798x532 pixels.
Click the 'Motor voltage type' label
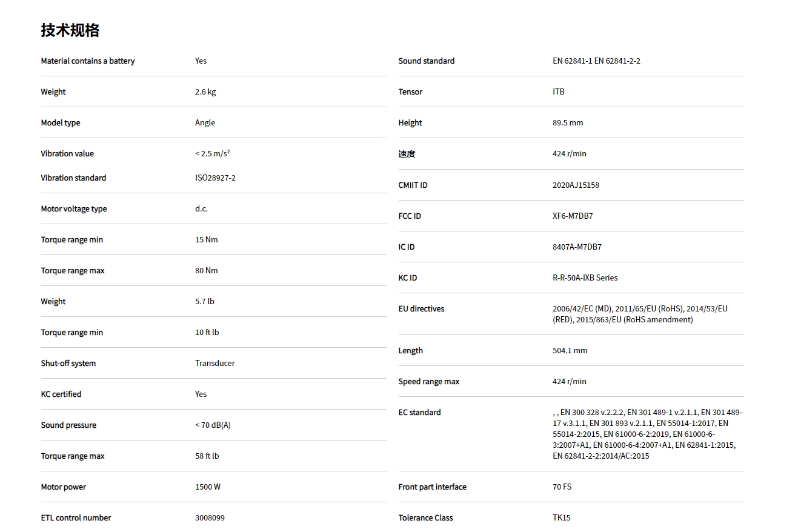click(74, 208)
